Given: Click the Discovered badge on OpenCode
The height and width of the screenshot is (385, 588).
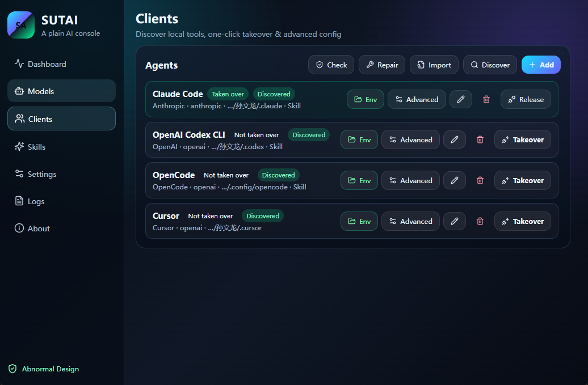Looking at the screenshot, I should [x=278, y=175].
